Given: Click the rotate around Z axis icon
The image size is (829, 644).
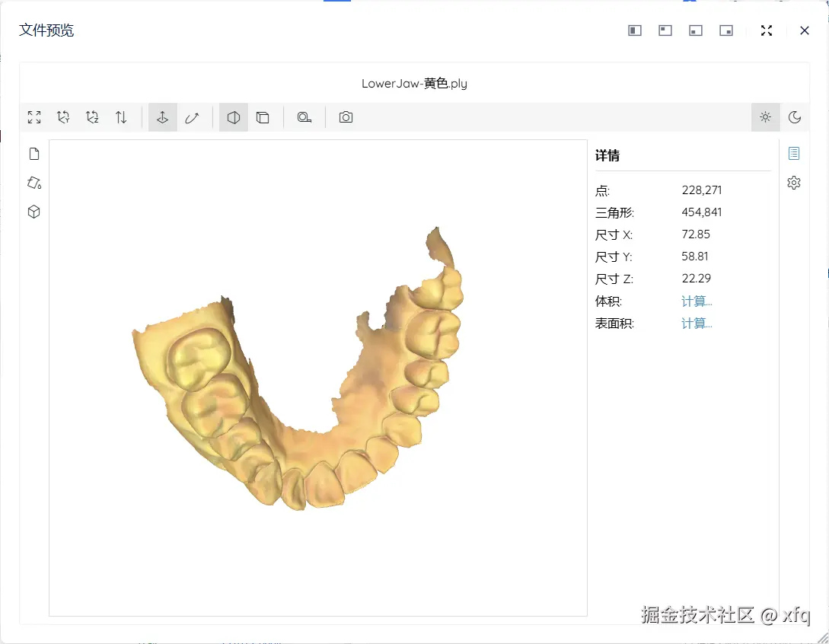Looking at the screenshot, I should 92,117.
